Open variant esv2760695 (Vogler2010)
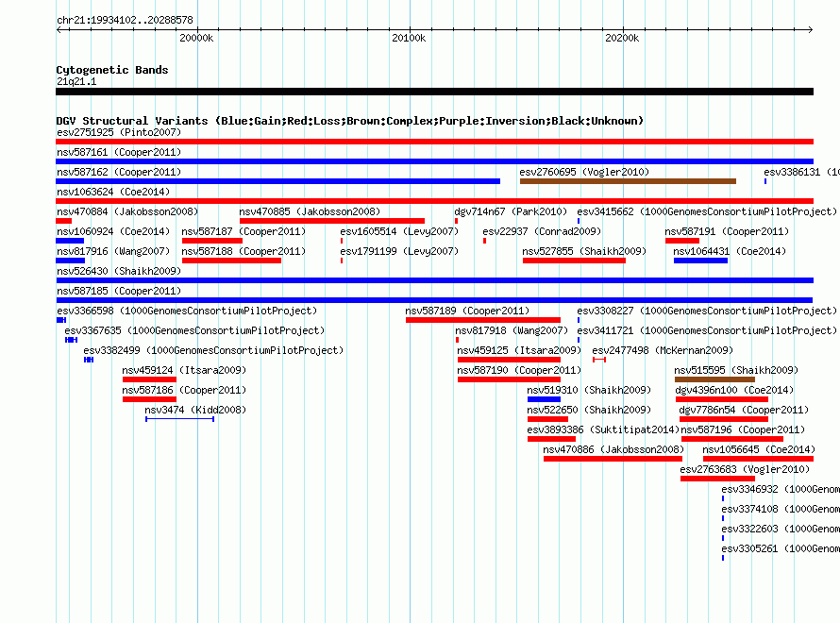The height and width of the screenshot is (623, 840). (x=584, y=172)
